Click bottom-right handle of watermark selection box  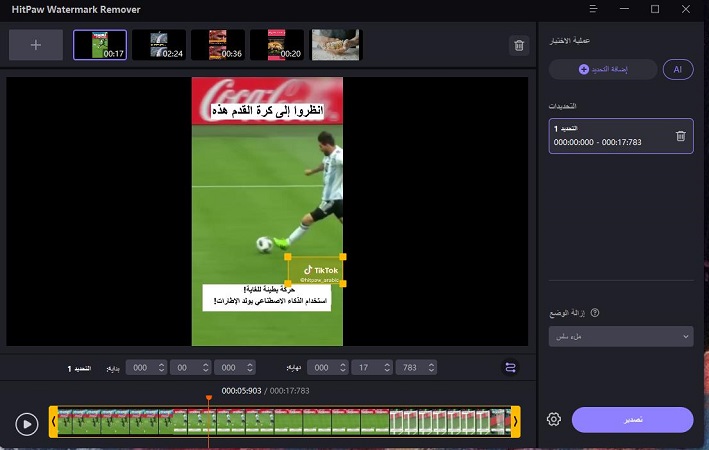(343, 284)
